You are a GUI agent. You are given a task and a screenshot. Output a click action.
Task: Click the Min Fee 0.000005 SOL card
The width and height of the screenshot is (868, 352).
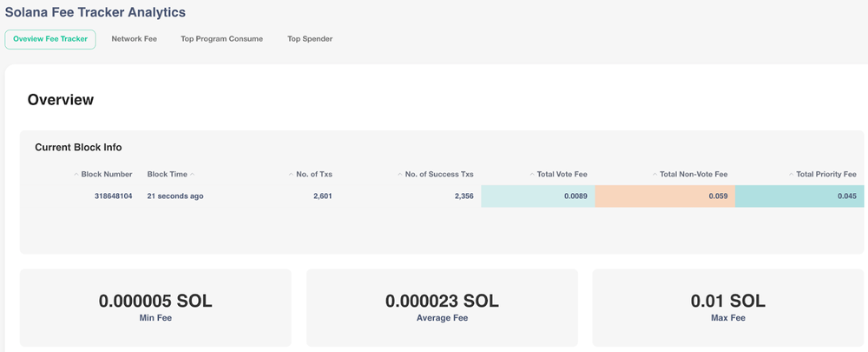(155, 308)
